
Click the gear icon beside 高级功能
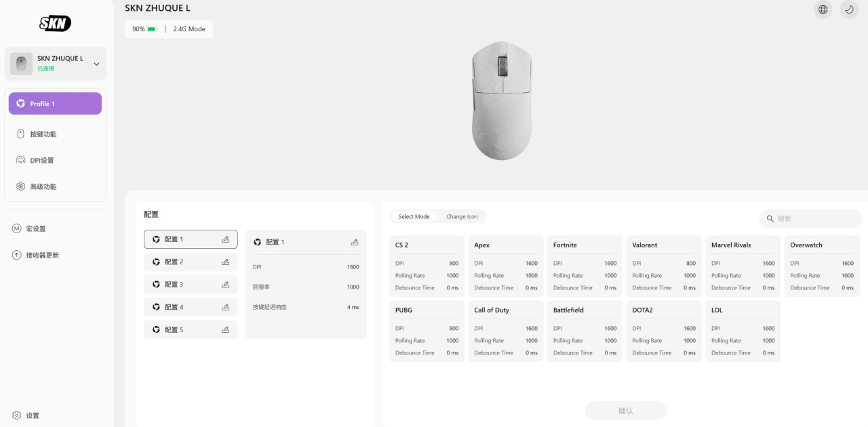20,186
